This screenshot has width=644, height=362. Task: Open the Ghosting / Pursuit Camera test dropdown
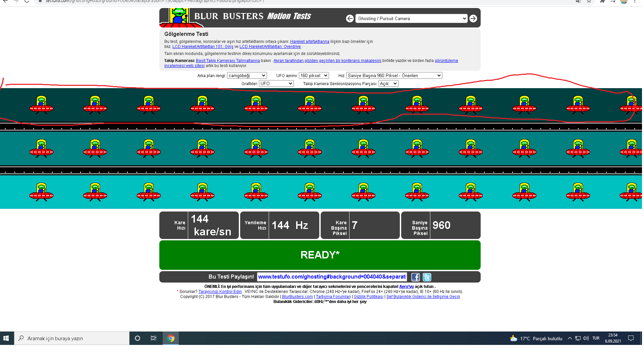tap(412, 18)
